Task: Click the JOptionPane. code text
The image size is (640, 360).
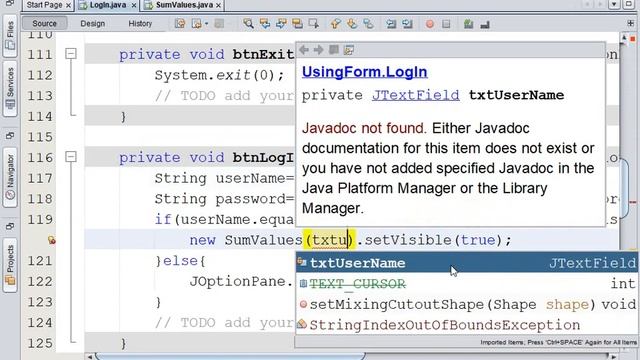Action: pyautogui.click(x=241, y=282)
